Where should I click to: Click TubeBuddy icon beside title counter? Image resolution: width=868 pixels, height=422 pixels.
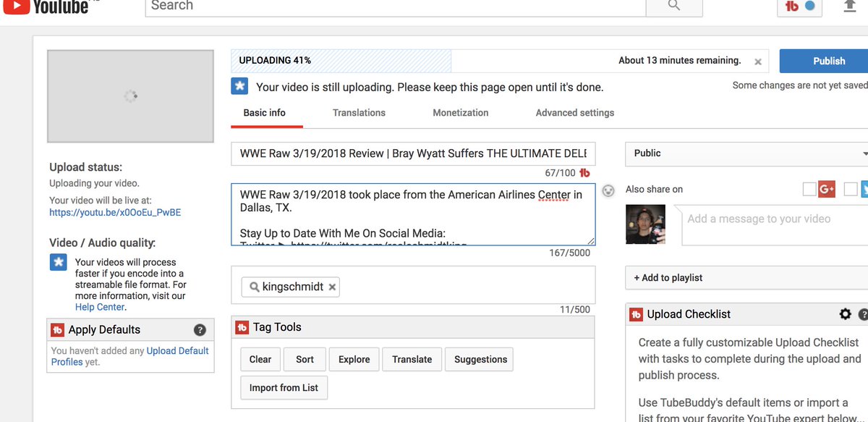[585, 173]
